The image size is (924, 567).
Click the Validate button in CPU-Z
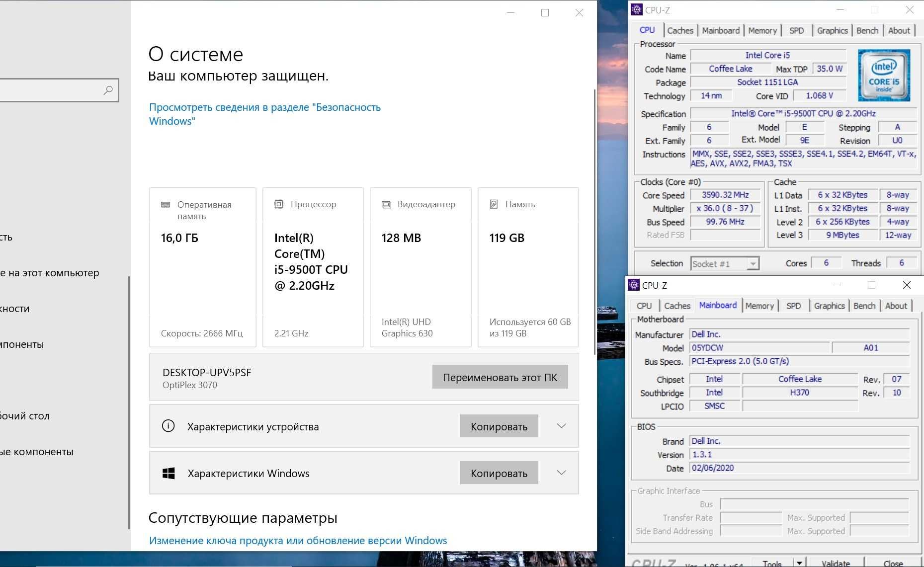click(x=836, y=563)
